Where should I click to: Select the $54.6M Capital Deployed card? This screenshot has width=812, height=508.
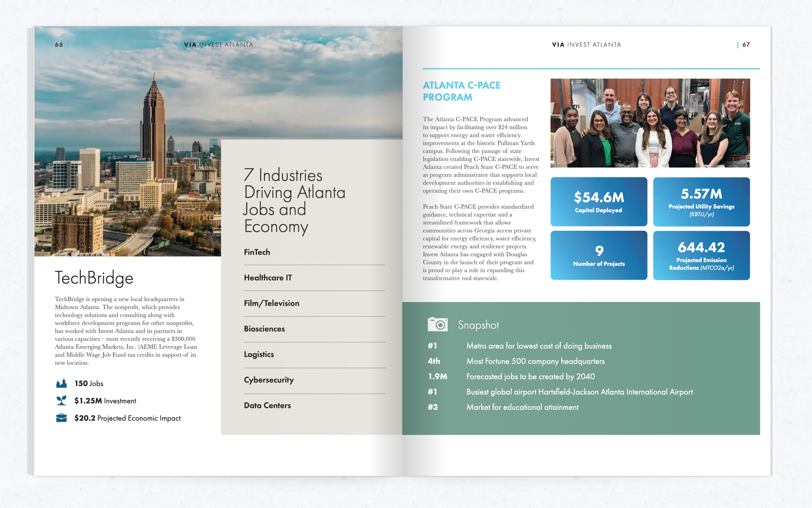click(599, 202)
